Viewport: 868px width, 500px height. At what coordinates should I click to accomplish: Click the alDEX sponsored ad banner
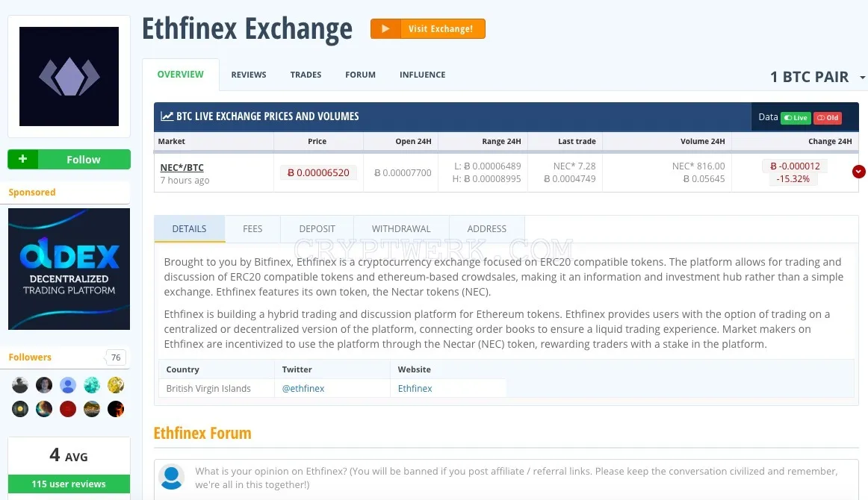pos(69,269)
